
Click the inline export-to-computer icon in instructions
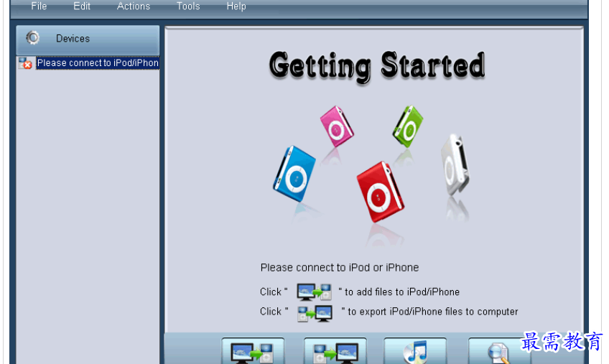315,313
